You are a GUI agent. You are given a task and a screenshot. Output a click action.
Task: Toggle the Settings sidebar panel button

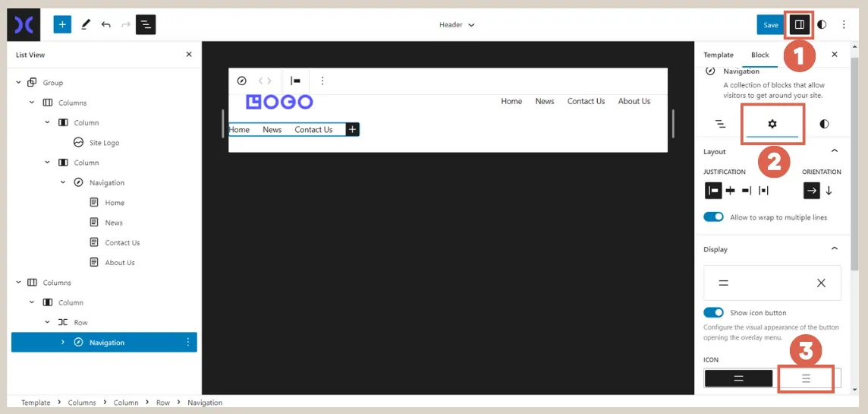pos(799,24)
